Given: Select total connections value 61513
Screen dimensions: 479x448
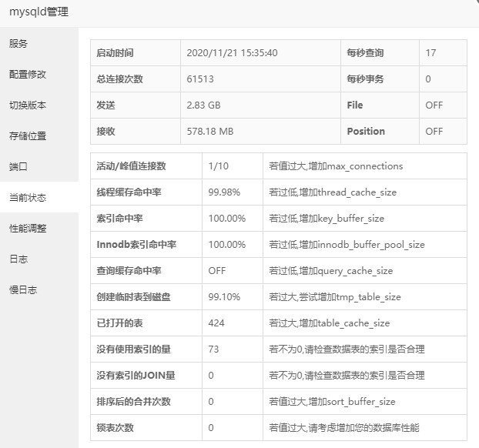Looking at the screenshot, I should pyautogui.click(x=200, y=79).
